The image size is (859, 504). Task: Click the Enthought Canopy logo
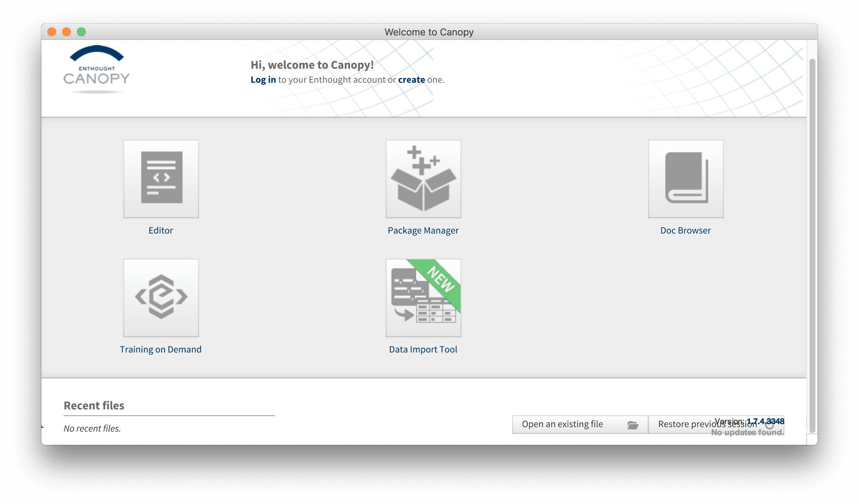(96, 69)
